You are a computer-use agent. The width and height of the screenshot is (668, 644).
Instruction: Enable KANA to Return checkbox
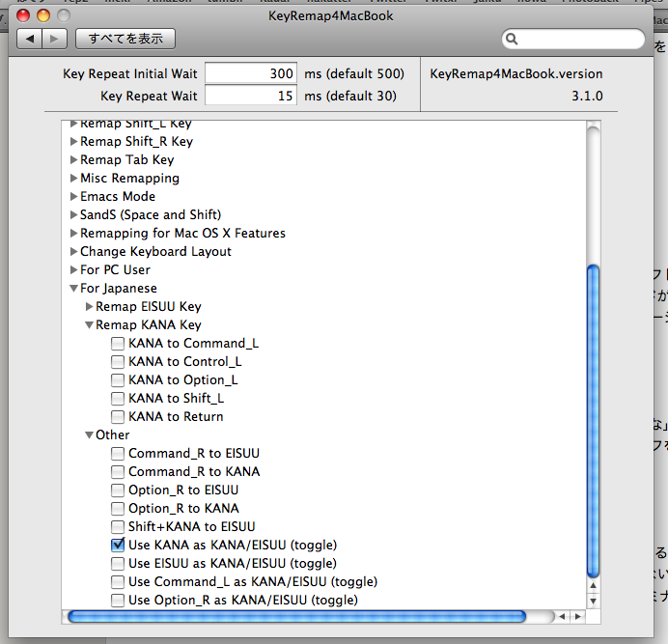[x=118, y=417]
